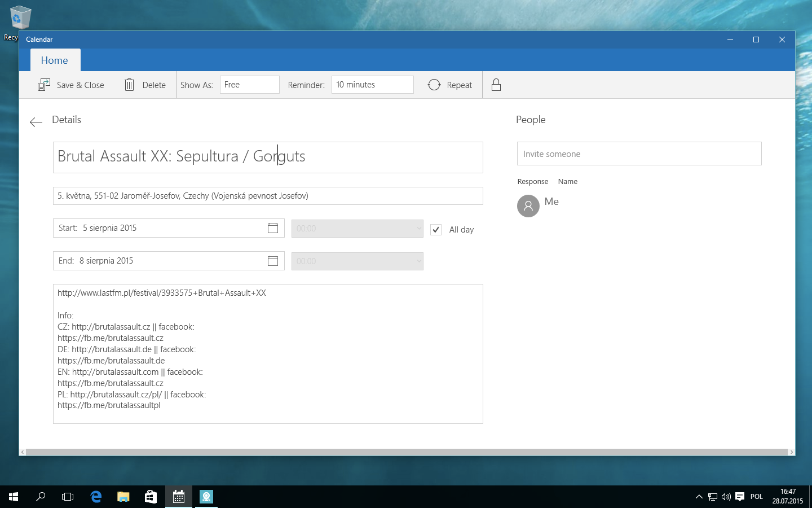Screen dimensions: 812x508
Task: Open the End time dropdown
Action: 358,261
